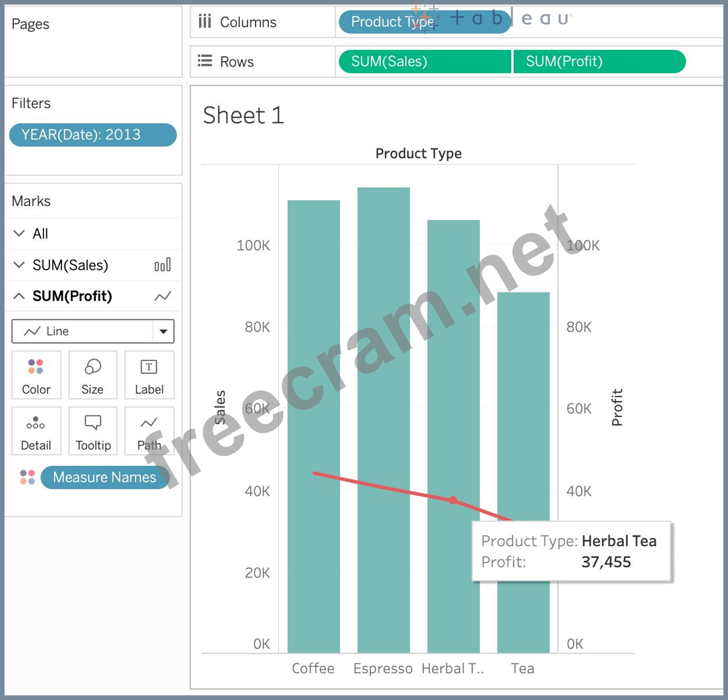Click the Label mark property button
The width and height of the screenshot is (728, 700).
[149, 375]
